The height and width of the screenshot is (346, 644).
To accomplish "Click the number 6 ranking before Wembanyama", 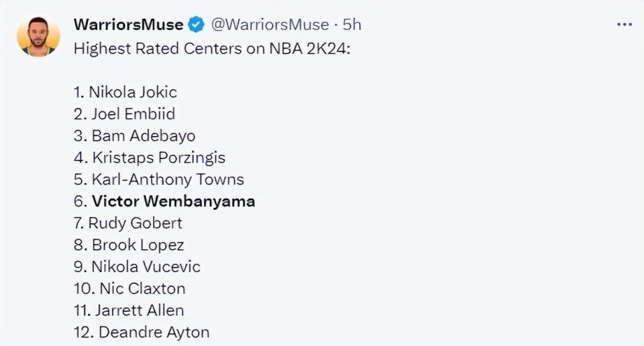I will [80, 201].
